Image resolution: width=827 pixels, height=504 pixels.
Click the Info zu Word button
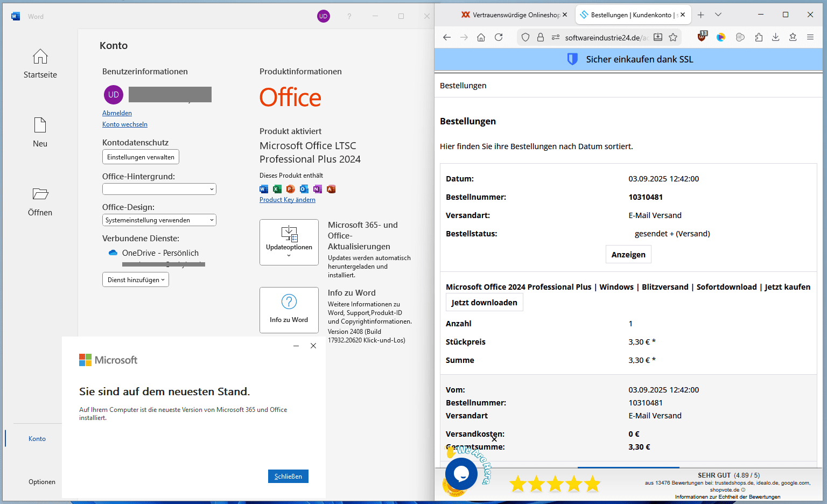(x=289, y=310)
